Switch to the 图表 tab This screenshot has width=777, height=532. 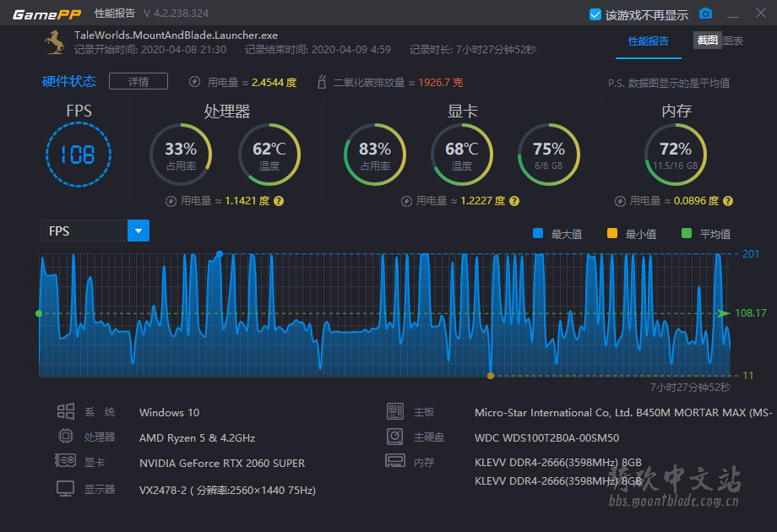click(732, 41)
